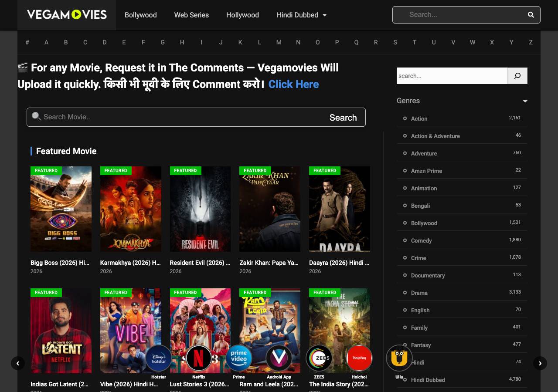558x392 pixels.
Task: Submit the sidebar search magnifier button
Action: [517, 76]
